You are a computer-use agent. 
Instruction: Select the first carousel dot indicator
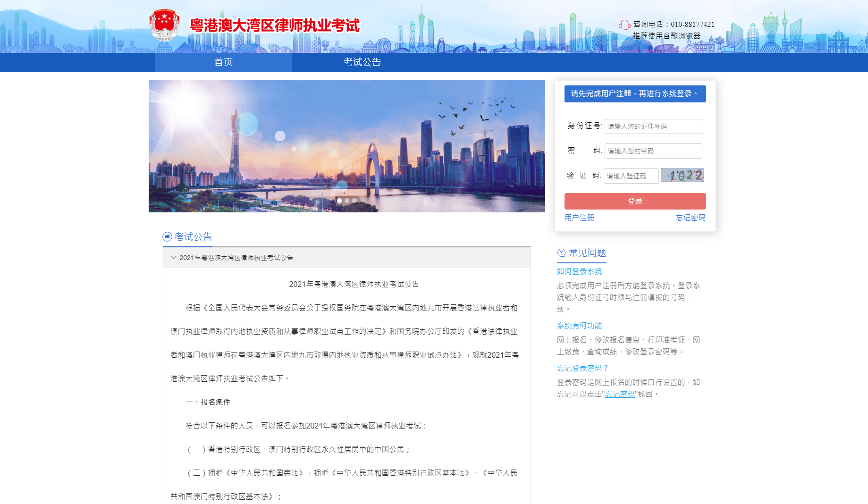point(339,201)
